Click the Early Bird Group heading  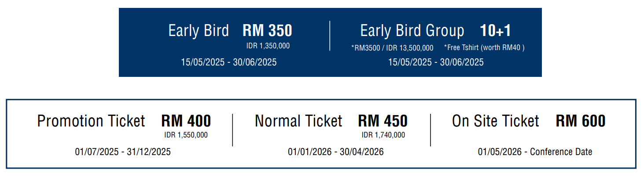(x=412, y=31)
